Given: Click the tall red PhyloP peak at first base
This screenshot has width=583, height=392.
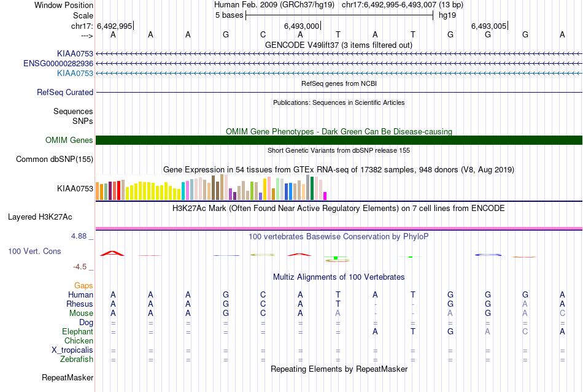Looking at the screenshot, I should 112,253.
